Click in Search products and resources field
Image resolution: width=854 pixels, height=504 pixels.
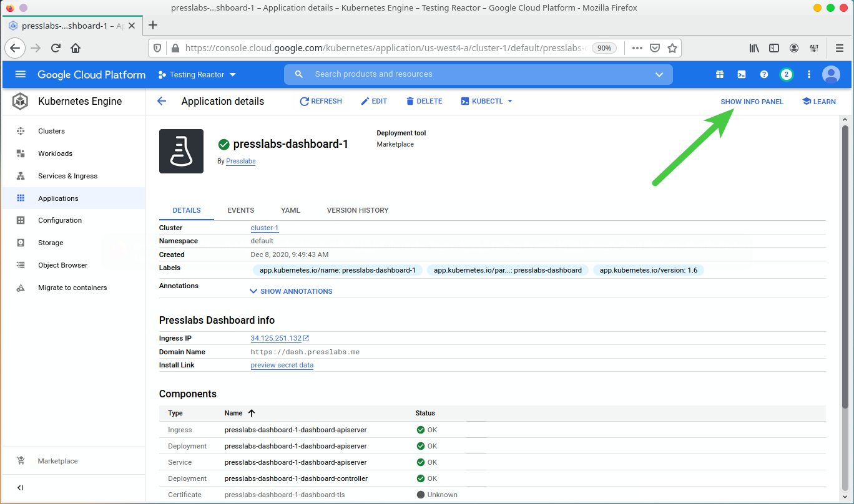click(478, 74)
